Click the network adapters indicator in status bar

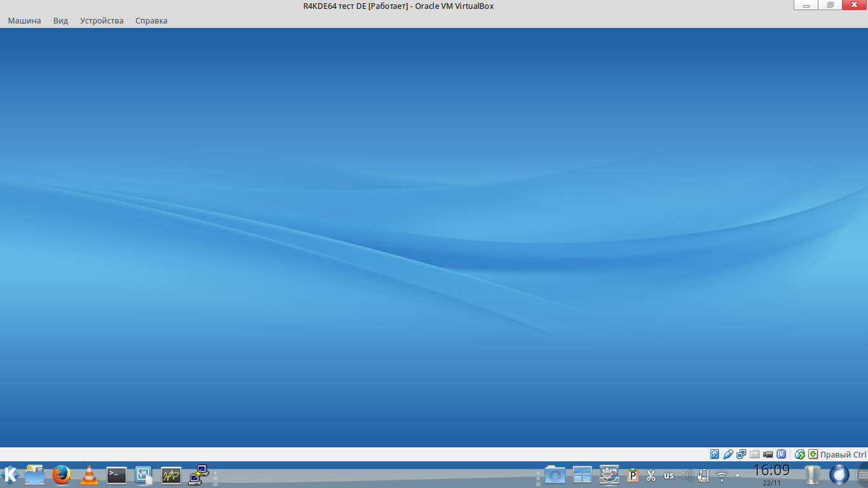click(742, 454)
